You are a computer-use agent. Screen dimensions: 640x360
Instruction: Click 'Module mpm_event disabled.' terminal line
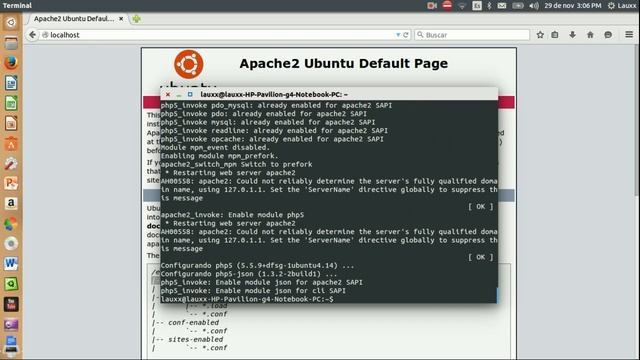click(215, 147)
